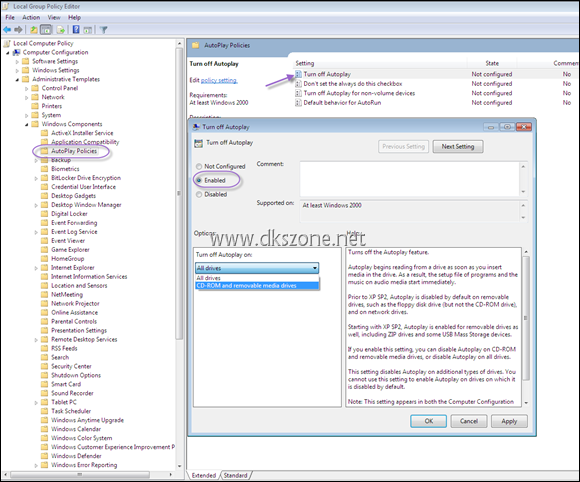The image size is (580, 482).
Task: Expand the Software Settings tree node
Action: coord(17,61)
